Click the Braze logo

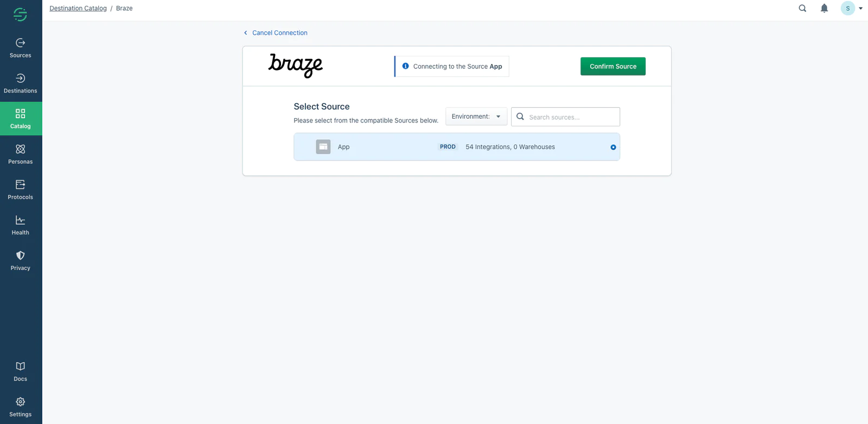click(296, 66)
